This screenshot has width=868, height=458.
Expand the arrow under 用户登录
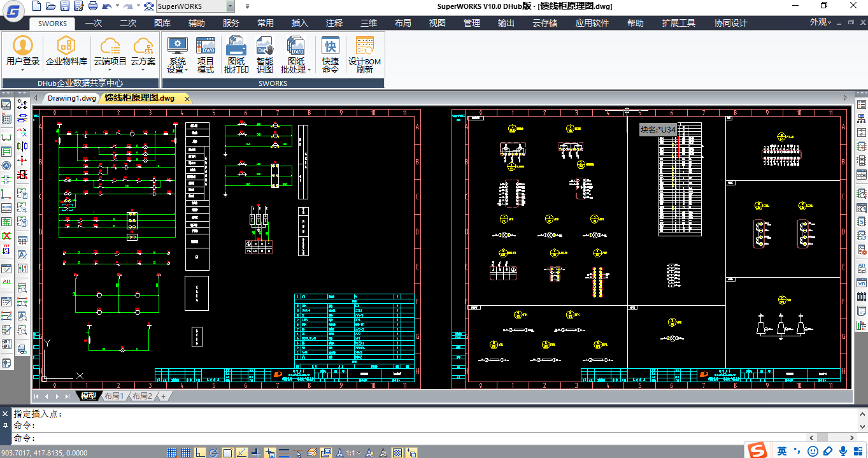pos(23,69)
